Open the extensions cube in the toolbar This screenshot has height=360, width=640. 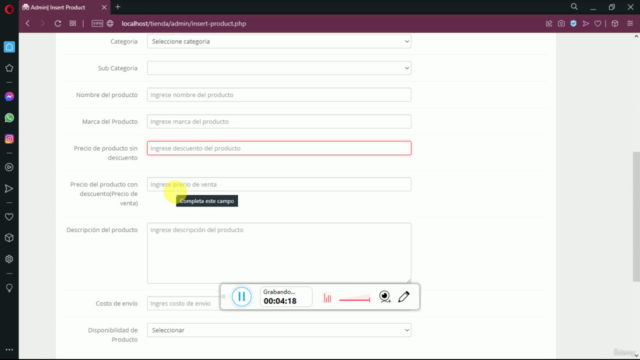point(615,24)
